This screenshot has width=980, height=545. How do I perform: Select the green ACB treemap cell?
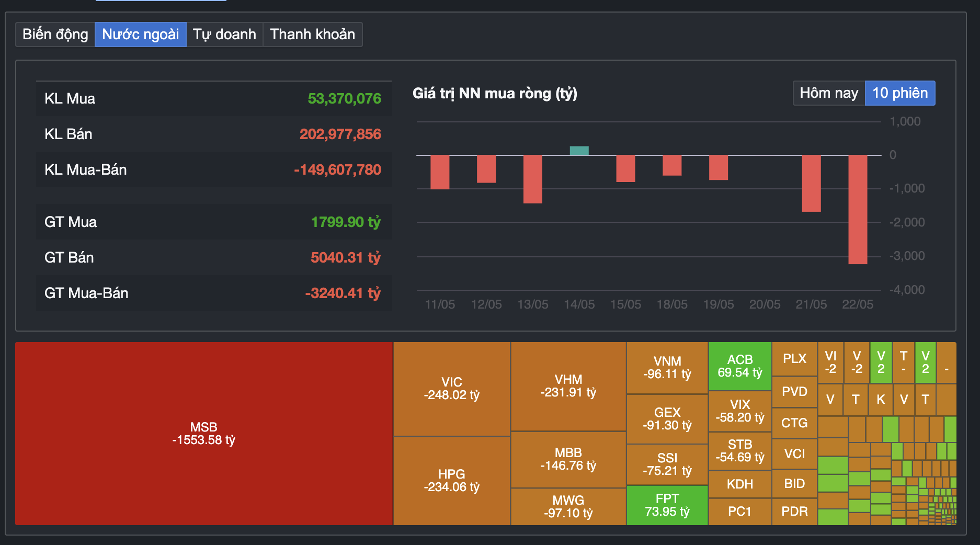click(740, 366)
